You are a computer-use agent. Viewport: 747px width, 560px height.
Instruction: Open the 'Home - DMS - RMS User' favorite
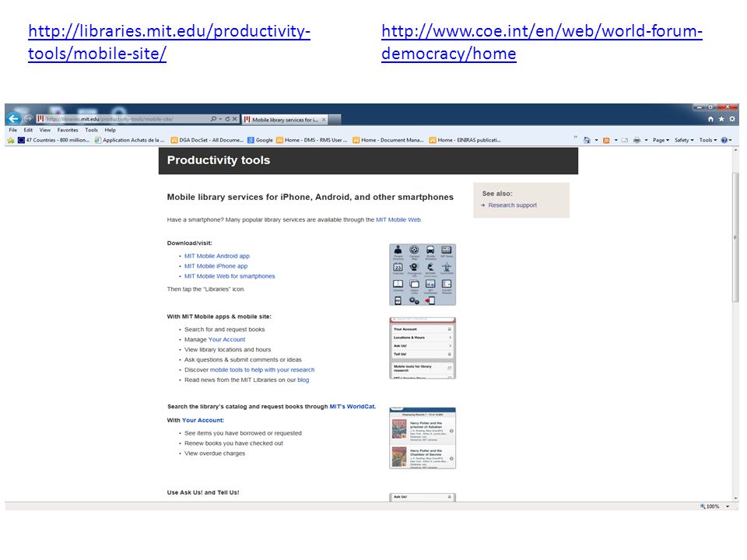click(312, 140)
